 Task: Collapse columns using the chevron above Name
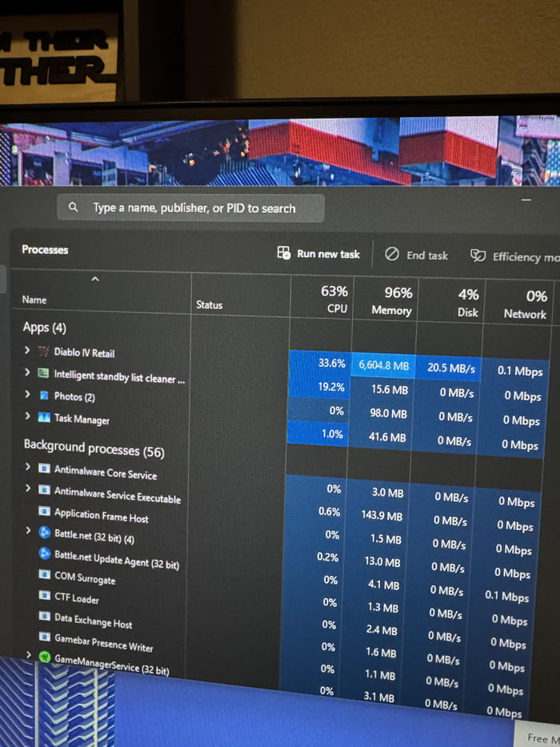(x=95, y=279)
